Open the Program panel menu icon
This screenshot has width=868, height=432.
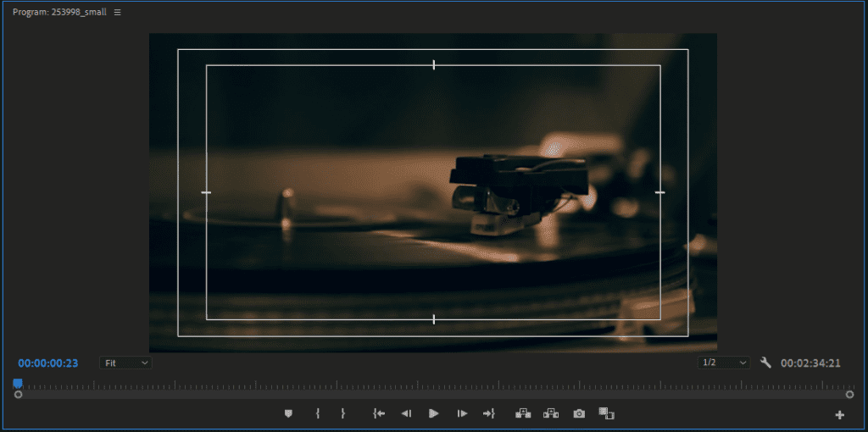point(117,12)
